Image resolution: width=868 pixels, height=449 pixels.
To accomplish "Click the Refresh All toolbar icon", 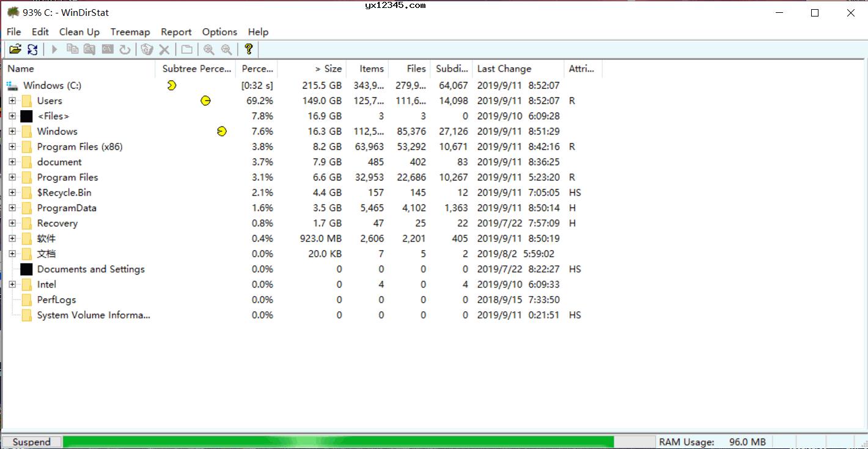I will coord(33,50).
